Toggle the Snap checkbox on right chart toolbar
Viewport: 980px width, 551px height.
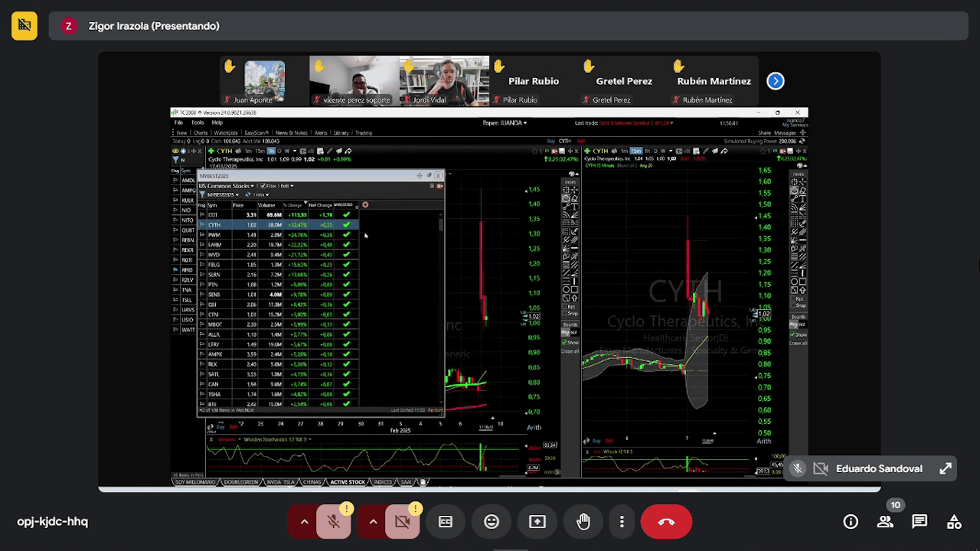[794, 305]
